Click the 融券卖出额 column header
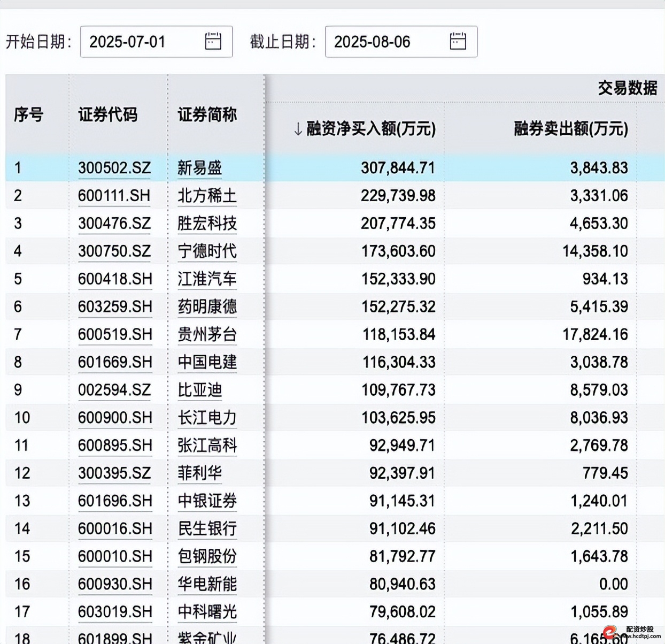Image resolution: width=665 pixels, height=644 pixels. (570, 129)
